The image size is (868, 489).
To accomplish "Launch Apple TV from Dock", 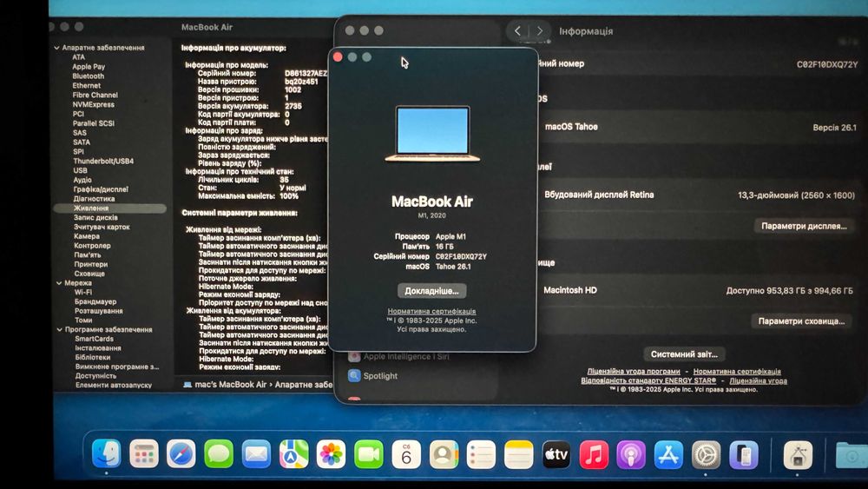I will pyautogui.click(x=556, y=454).
